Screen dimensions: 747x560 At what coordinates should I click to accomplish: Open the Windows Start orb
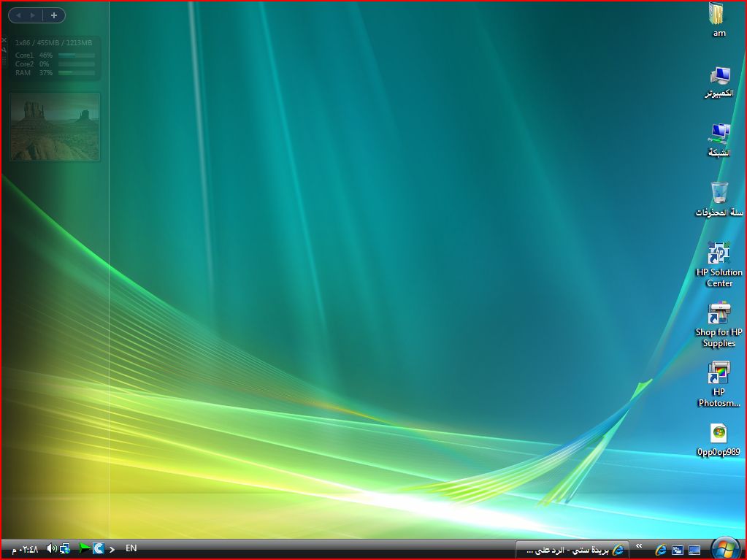(x=724, y=548)
